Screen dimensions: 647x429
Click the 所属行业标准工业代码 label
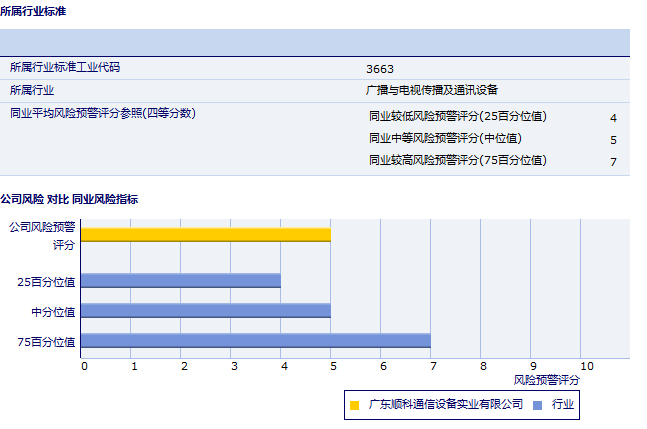65,67
